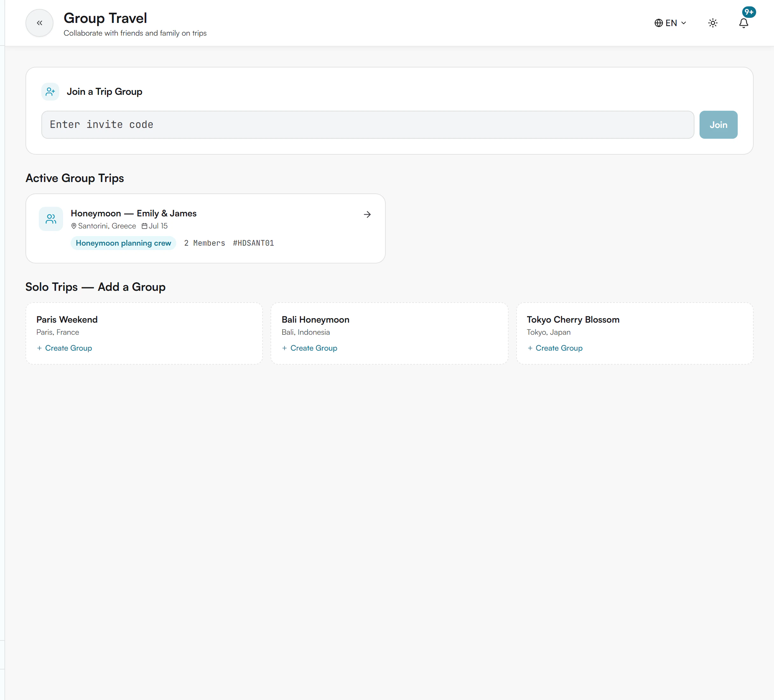This screenshot has width=774, height=700.
Task: Click the Join button
Action: tap(718, 125)
